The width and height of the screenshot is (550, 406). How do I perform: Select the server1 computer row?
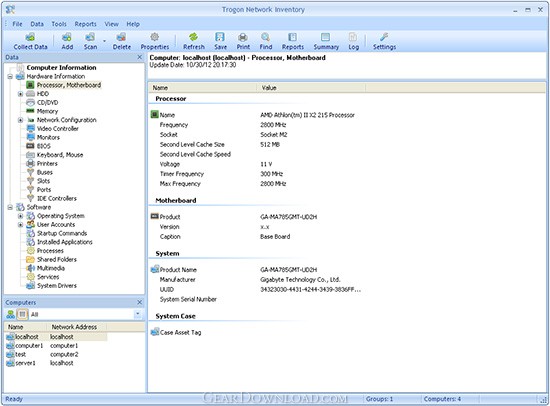56,363
